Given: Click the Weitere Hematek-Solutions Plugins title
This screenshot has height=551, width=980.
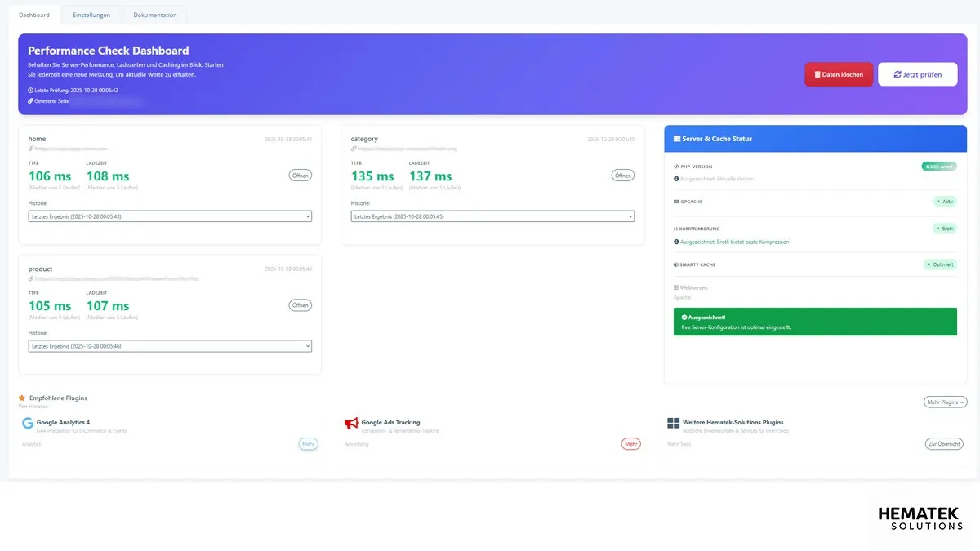Looking at the screenshot, I should point(733,423).
